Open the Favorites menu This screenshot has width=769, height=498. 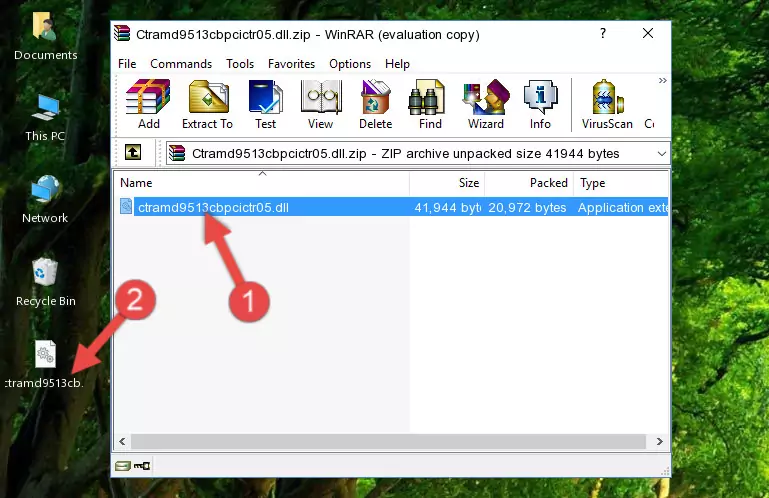pos(291,64)
